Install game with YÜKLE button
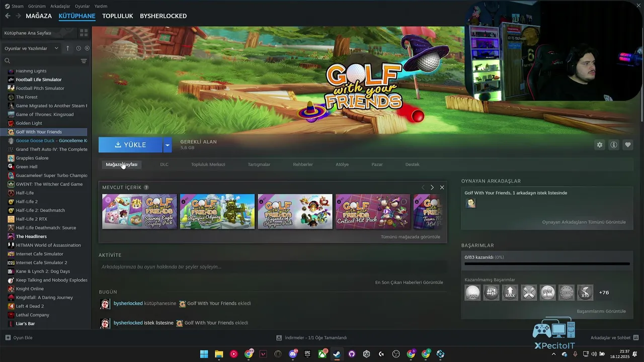Viewport: 644px width, 362px height. click(130, 145)
